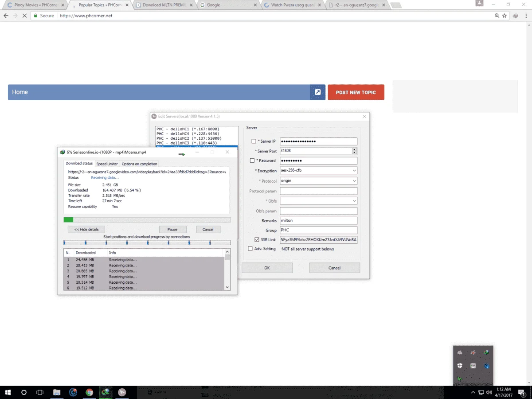Open the Encryption dropdown aes-256-cfb
This screenshot has width=532, height=399.
click(318, 171)
